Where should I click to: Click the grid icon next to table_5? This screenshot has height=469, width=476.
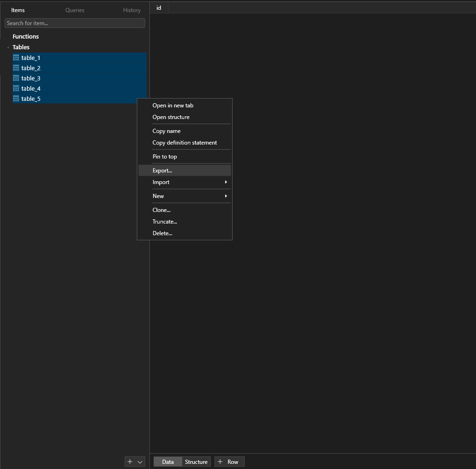[15, 99]
